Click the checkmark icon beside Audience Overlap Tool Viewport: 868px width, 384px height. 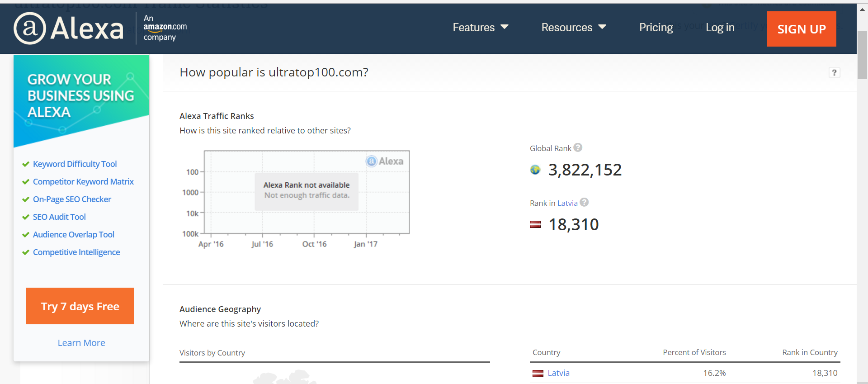[26, 235]
